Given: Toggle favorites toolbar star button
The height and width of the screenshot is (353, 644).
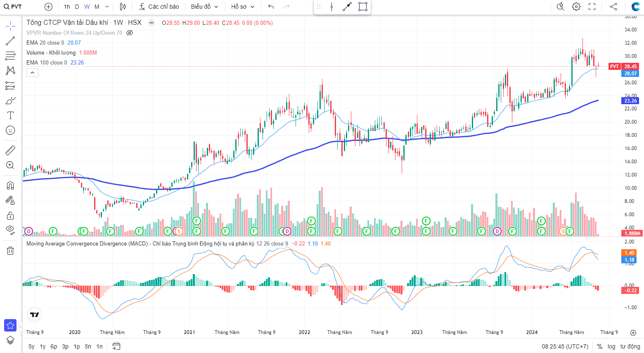Looking at the screenshot, I should [10, 325].
